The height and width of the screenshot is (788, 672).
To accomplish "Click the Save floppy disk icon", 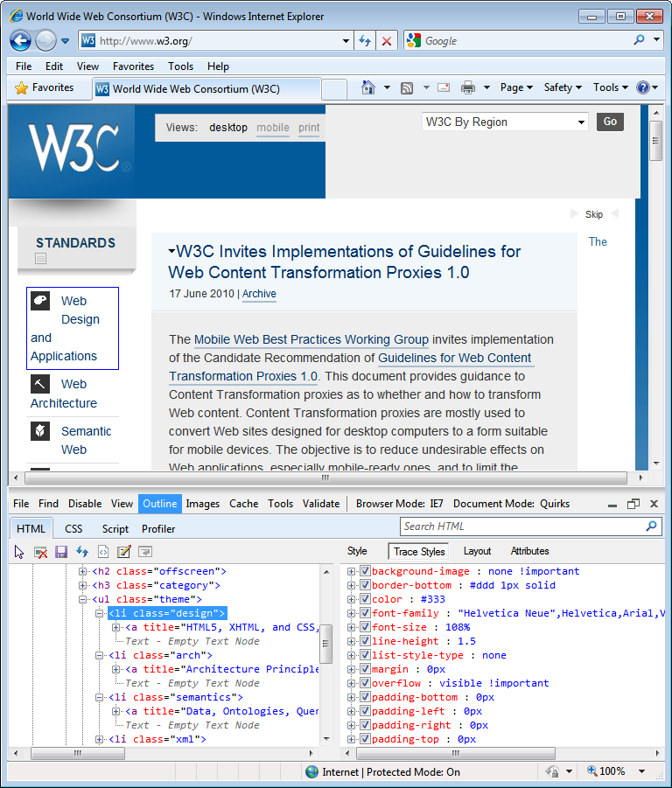I will [x=61, y=552].
